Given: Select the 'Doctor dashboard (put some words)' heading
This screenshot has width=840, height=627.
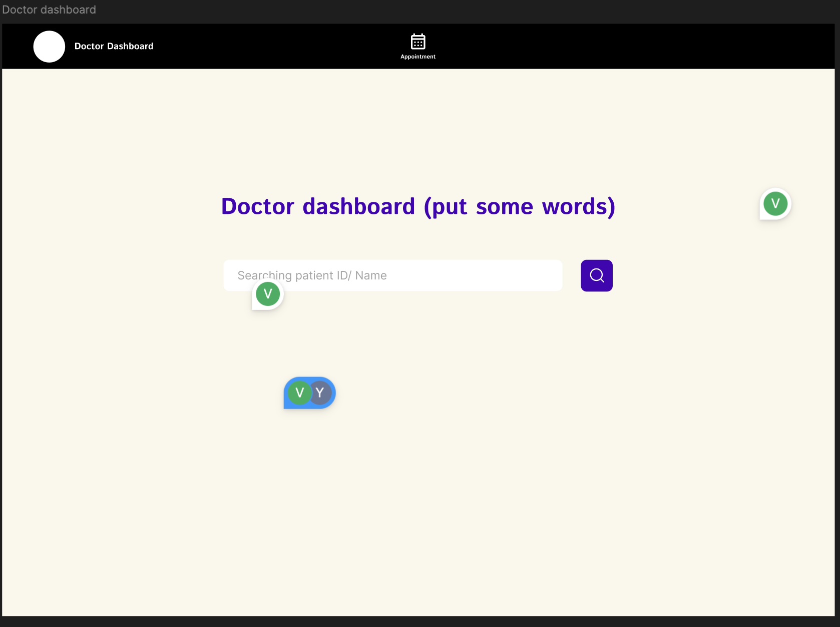Looking at the screenshot, I should tap(418, 206).
